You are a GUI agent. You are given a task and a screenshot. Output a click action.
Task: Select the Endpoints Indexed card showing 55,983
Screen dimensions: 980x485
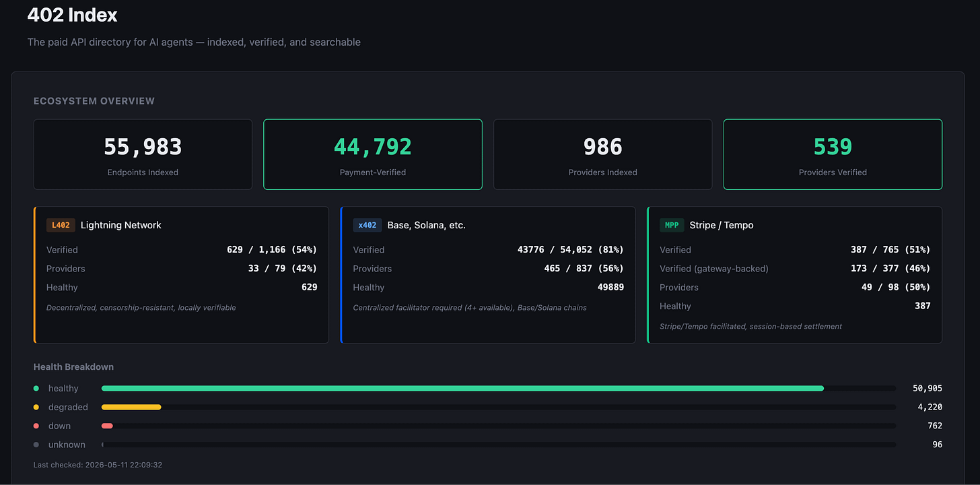click(x=143, y=154)
